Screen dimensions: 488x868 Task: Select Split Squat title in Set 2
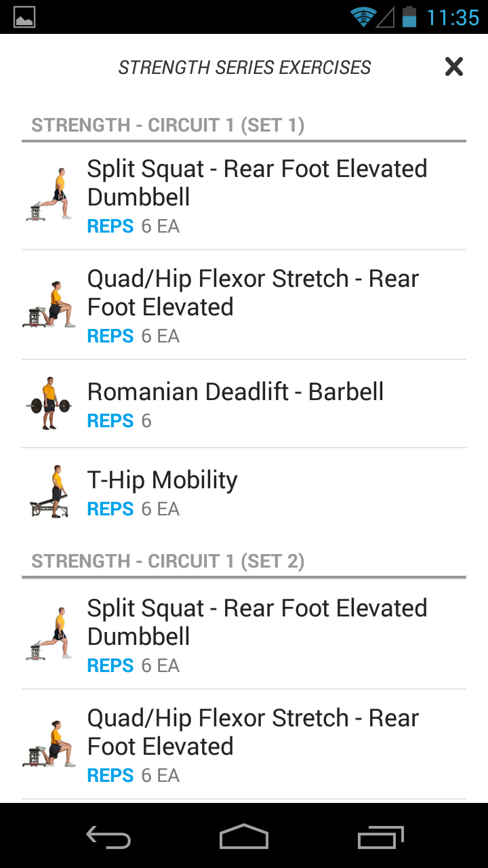coord(257,622)
